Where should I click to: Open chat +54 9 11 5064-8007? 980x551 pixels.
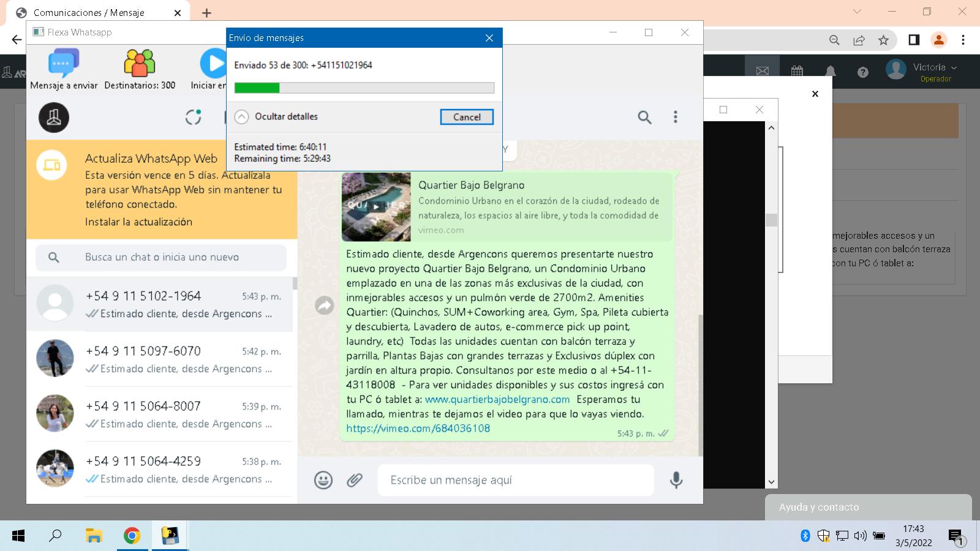point(159,414)
